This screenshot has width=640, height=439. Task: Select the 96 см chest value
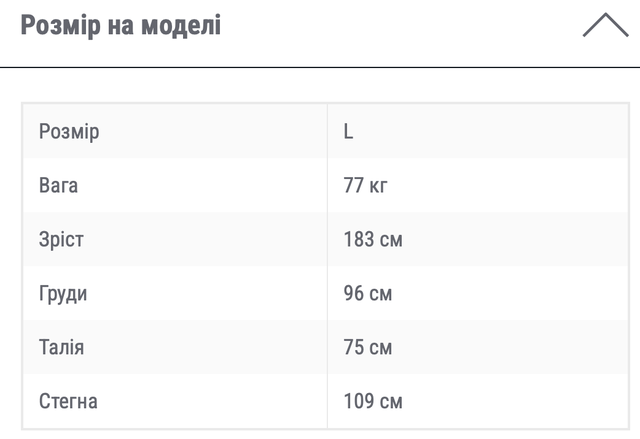(x=368, y=294)
